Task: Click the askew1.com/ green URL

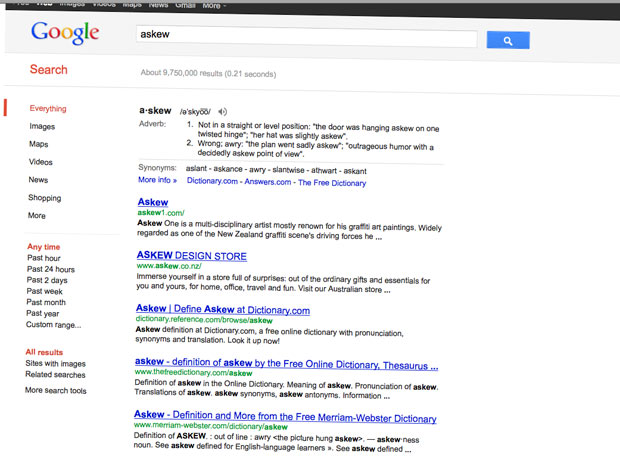Action: click(x=161, y=213)
